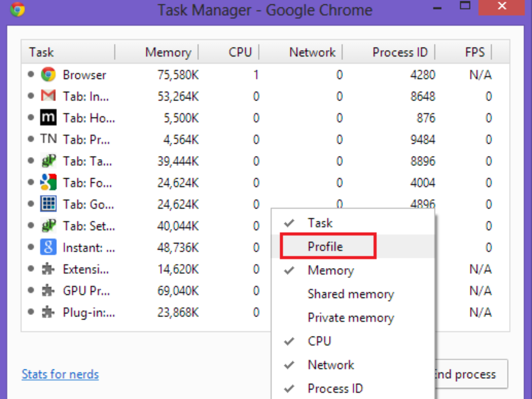Viewport: 532px width, 399px height.
Task: Click the Google search icon beside Instant
Action: tap(48, 247)
